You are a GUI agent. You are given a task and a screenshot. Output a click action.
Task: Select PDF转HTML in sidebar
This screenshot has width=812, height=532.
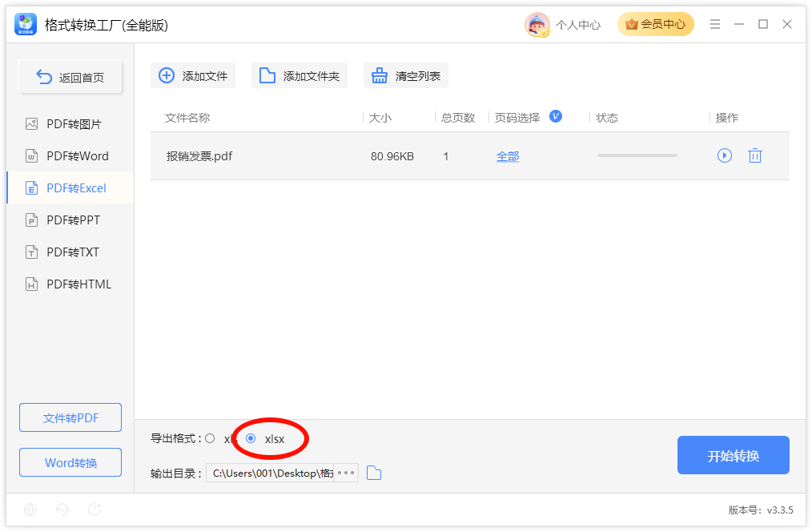tap(70, 284)
